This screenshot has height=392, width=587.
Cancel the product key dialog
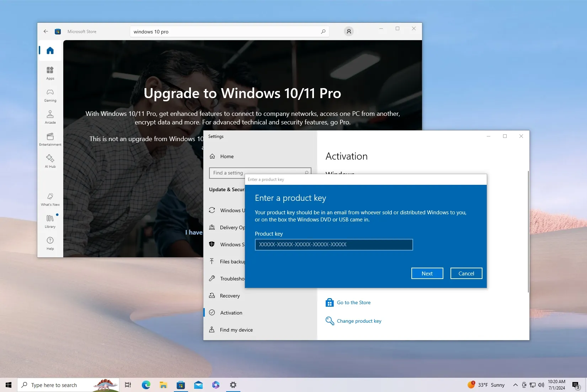pyautogui.click(x=466, y=273)
